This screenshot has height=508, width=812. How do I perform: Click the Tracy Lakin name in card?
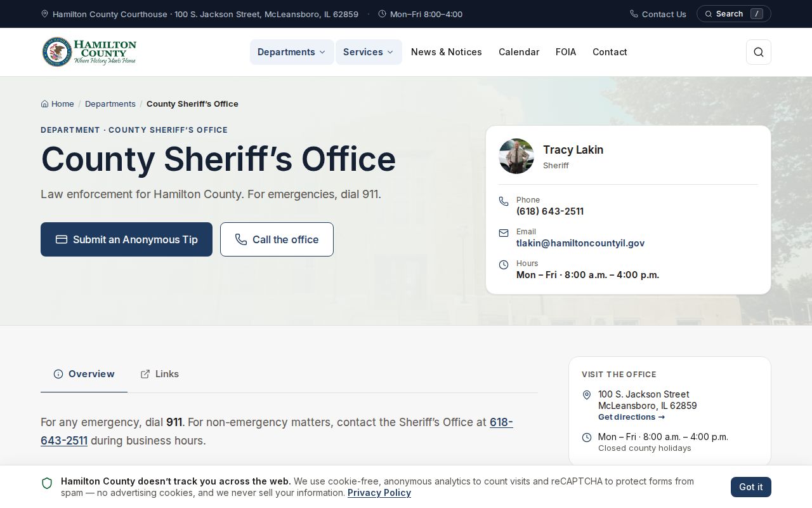(573, 150)
